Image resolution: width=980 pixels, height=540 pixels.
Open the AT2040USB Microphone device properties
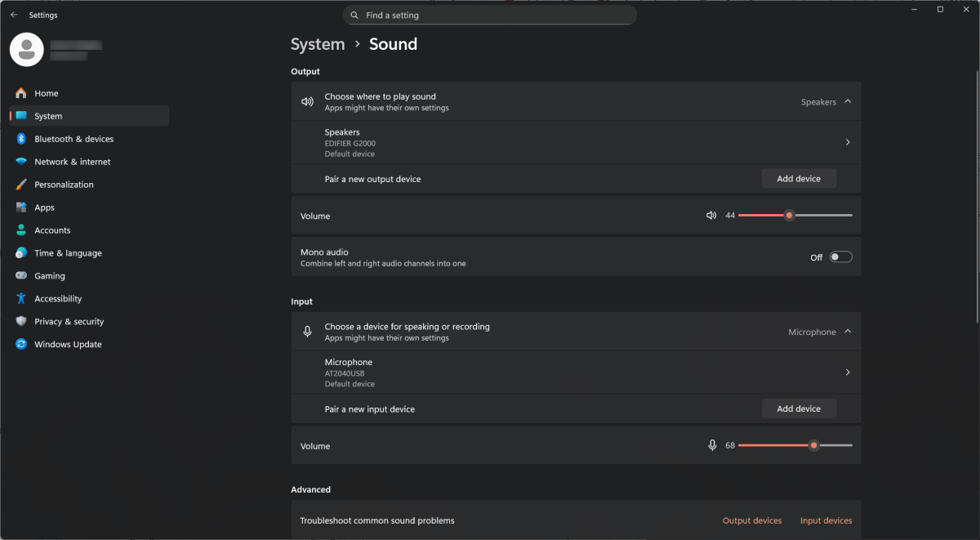point(847,372)
